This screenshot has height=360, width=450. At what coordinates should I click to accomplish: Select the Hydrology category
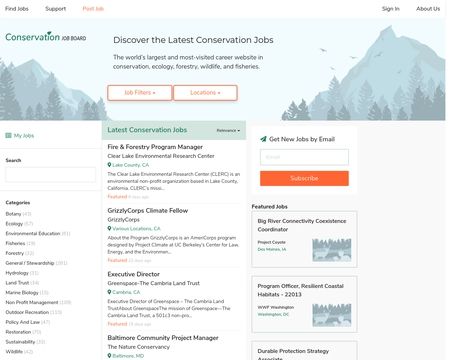click(17, 273)
